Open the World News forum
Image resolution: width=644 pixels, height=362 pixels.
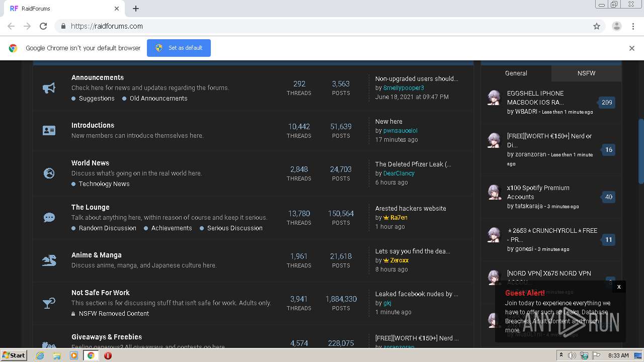[90, 163]
